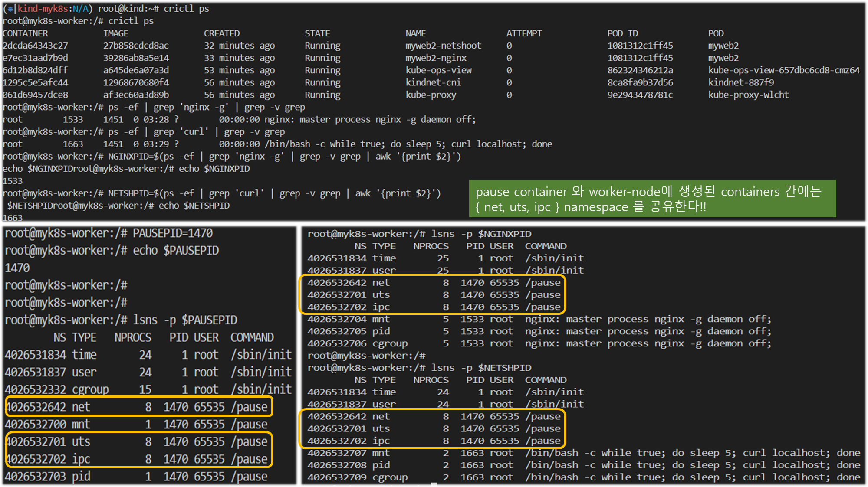Click the echoed NETSHPID value 1663
868x487 pixels.
pos(12,218)
